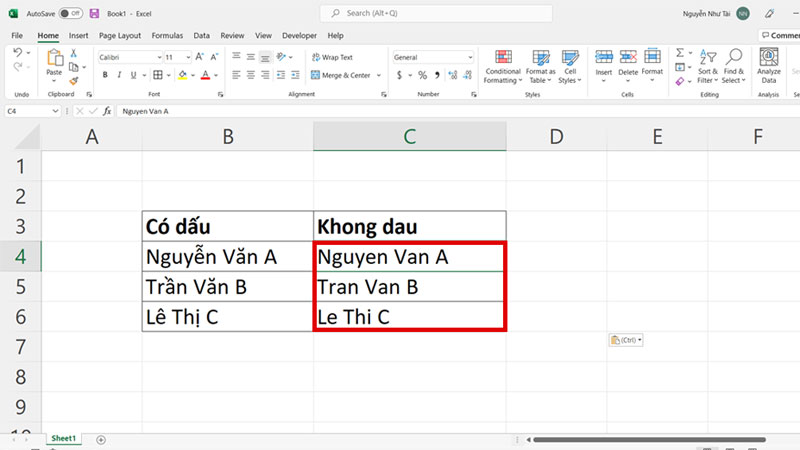This screenshot has height=450, width=800.
Task: Open Merge & Center dropdown arrow
Action: tap(379, 76)
